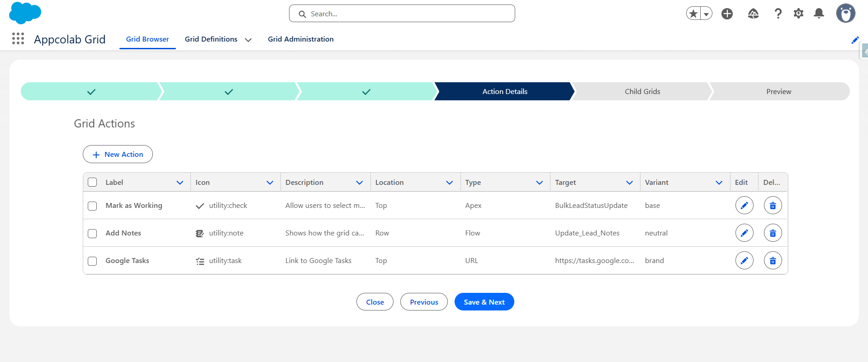Select the Google Tasks row checkbox
Screen dimensions: 868x362
tap(92, 261)
